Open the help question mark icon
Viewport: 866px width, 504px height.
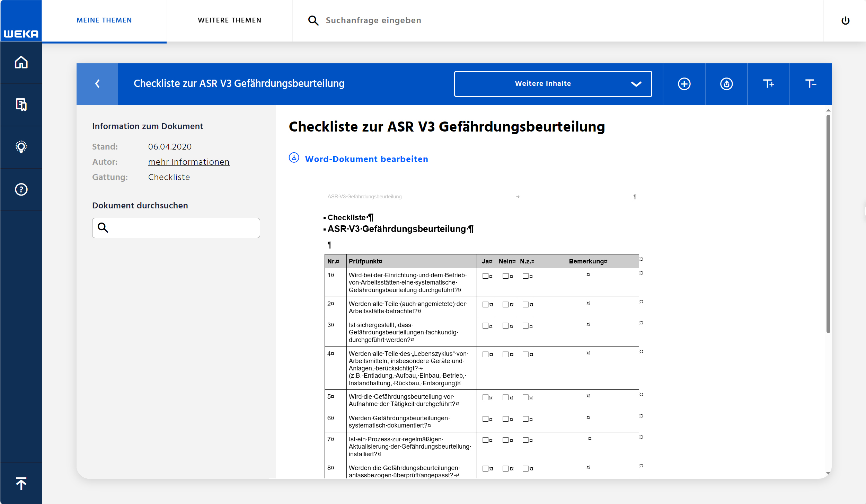point(21,189)
